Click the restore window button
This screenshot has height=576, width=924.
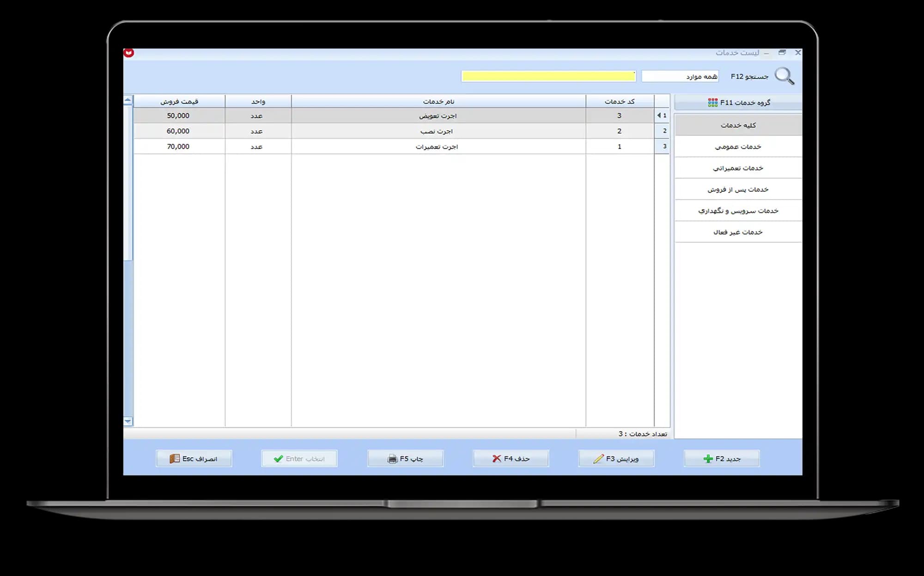pos(782,53)
